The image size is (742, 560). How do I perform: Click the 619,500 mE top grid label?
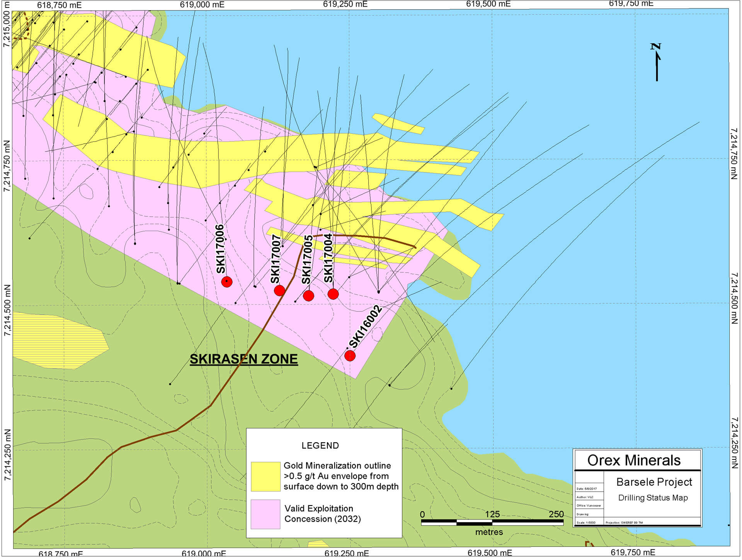[x=488, y=4]
